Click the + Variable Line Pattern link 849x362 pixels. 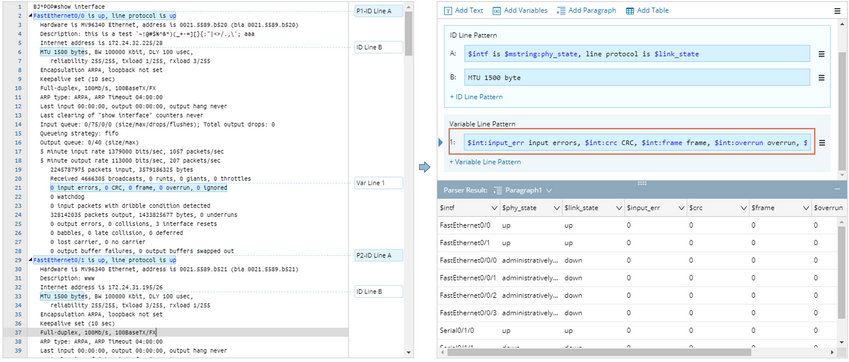point(485,162)
